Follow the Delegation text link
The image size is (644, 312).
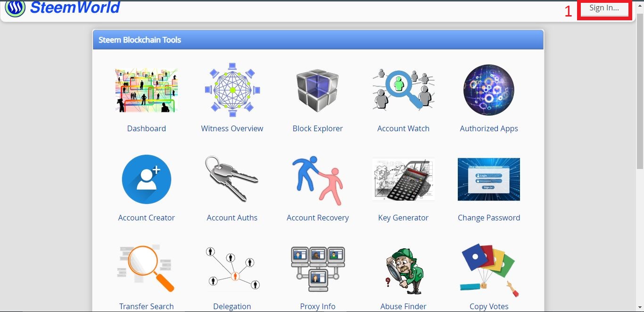[x=232, y=306]
